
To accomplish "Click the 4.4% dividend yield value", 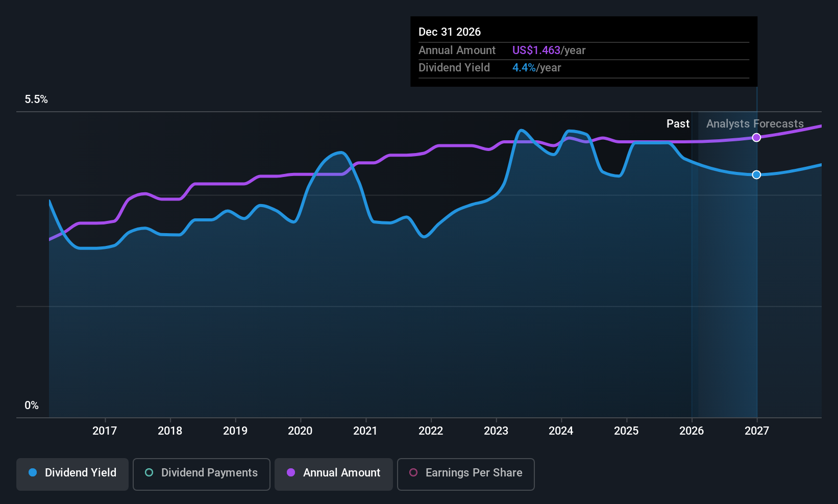I will [x=524, y=68].
